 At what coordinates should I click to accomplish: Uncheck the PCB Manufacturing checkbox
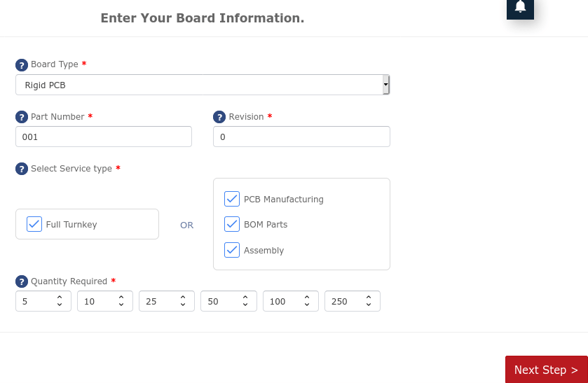pyautogui.click(x=232, y=199)
